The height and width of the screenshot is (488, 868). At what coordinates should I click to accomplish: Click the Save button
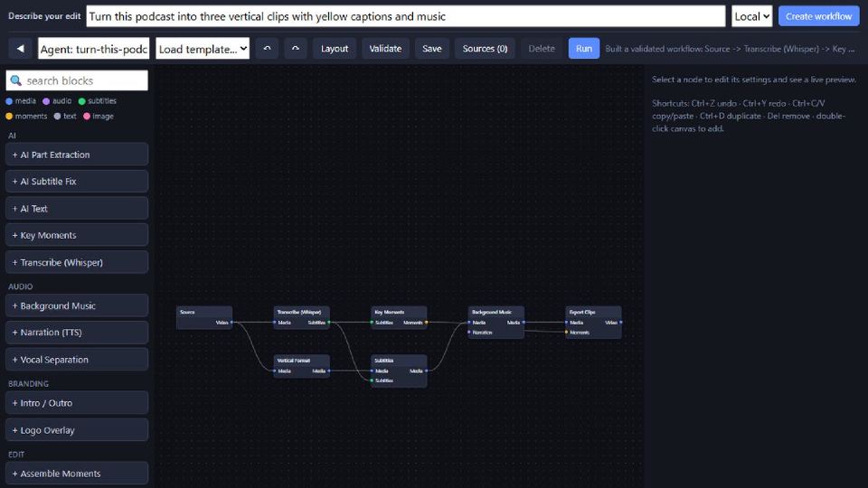[432, 49]
